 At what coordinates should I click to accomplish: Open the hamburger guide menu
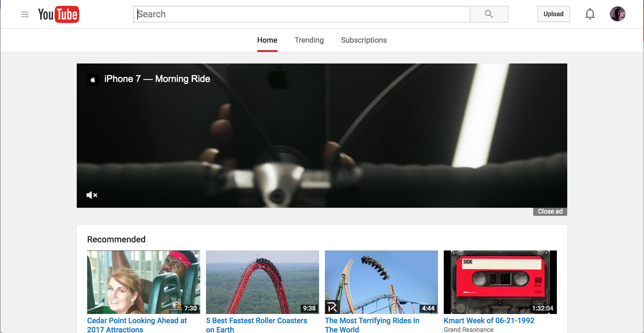point(25,14)
